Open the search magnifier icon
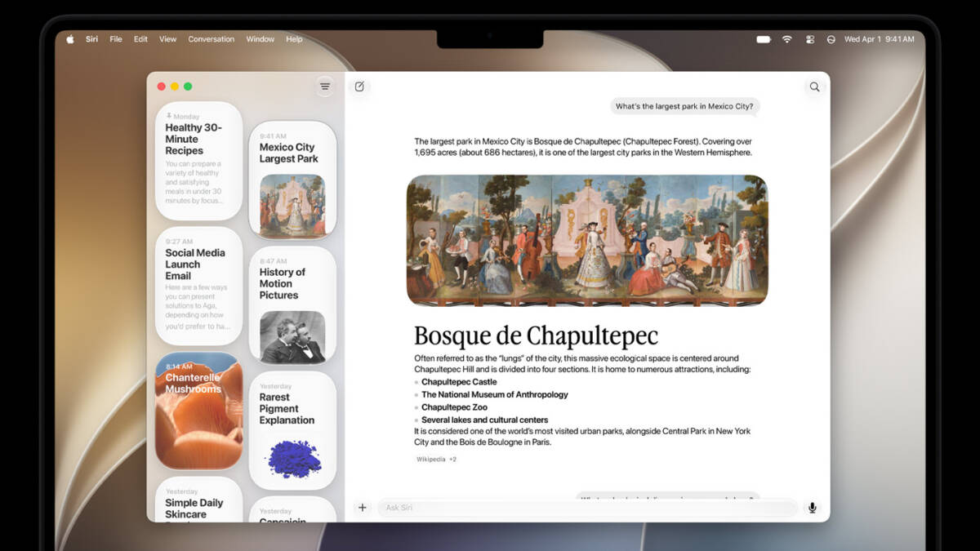Viewport: 980px width, 551px height. pos(814,87)
